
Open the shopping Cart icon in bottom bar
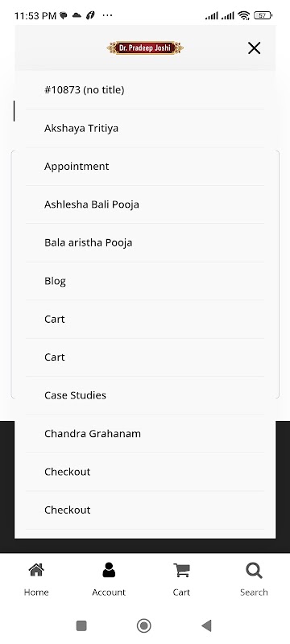(181, 570)
